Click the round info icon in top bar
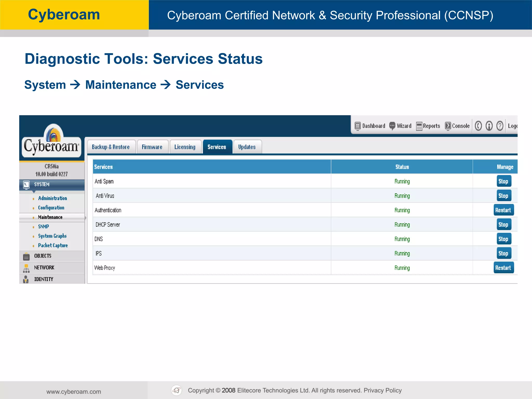This screenshot has width=532, height=399. coord(489,126)
